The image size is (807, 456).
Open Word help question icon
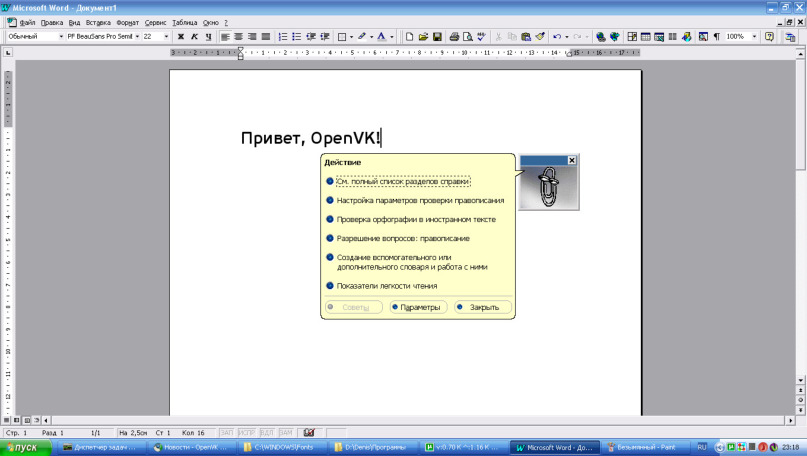coord(769,37)
